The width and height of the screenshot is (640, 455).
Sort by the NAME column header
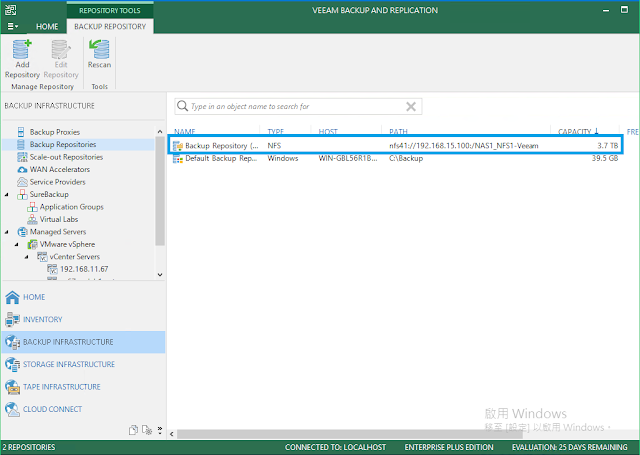tap(184, 131)
